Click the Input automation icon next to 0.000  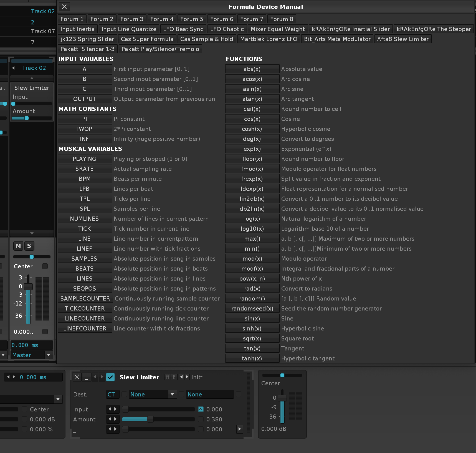tap(201, 409)
